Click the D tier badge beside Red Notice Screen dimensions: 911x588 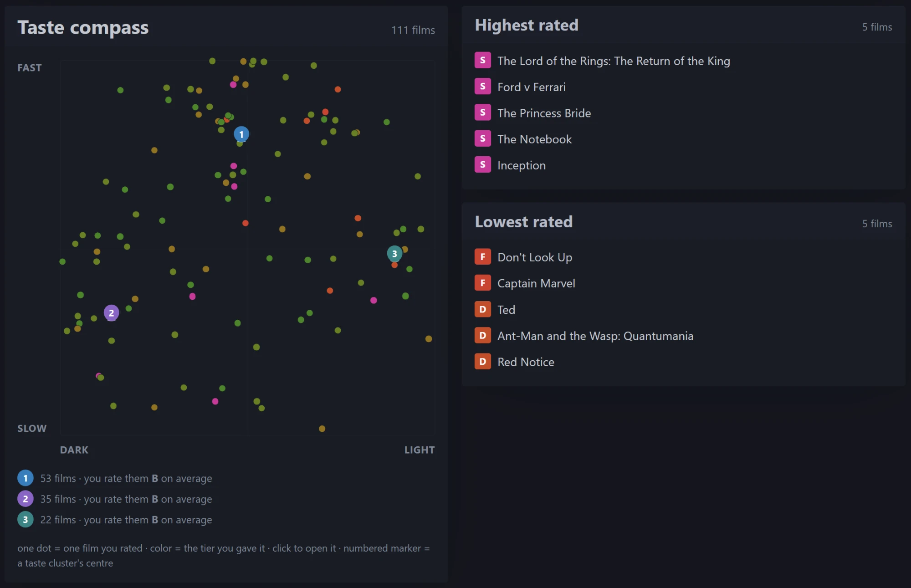pyautogui.click(x=483, y=362)
